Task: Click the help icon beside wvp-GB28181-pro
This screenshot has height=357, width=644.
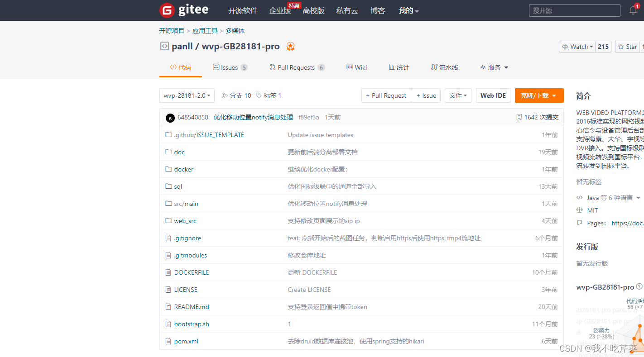Action: (639, 286)
